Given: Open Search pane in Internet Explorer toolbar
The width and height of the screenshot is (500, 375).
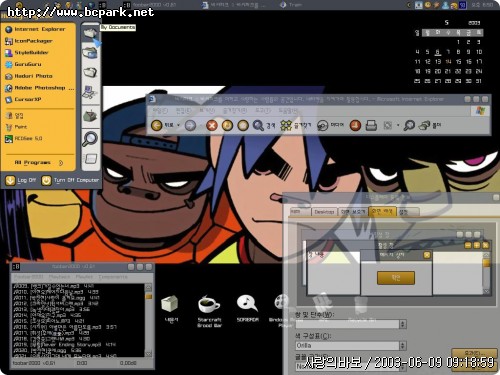Looking at the screenshot, I should point(264,125).
